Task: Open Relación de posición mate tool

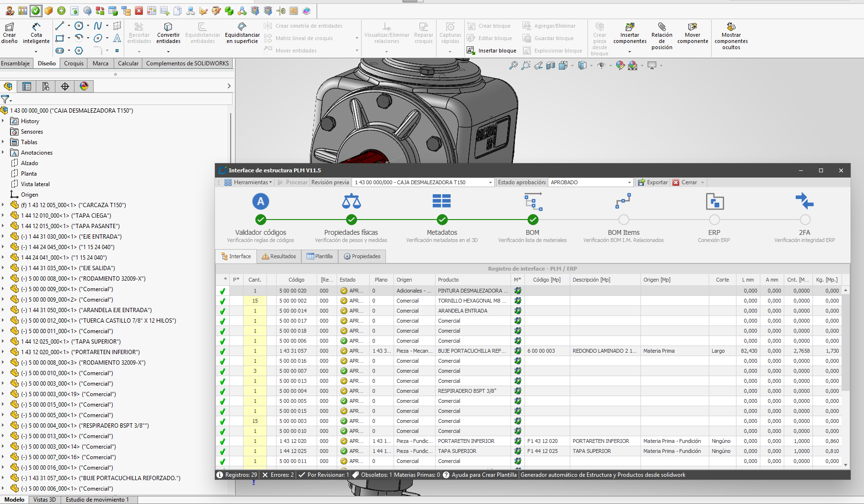Action: pos(661,36)
